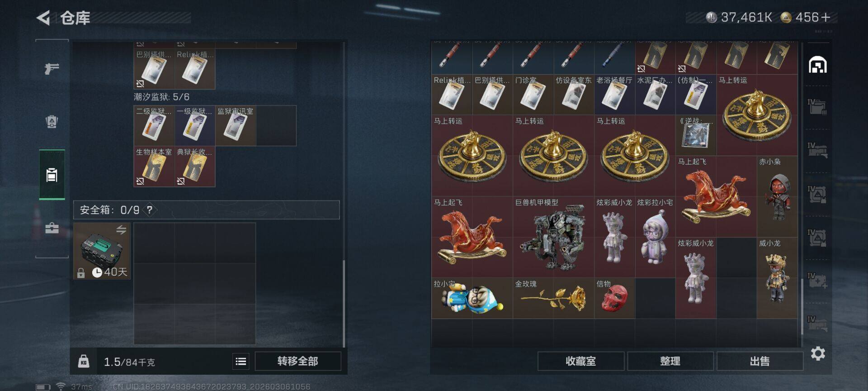Open the weapons category pistol icon
The height and width of the screenshot is (391, 868).
[52, 68]
